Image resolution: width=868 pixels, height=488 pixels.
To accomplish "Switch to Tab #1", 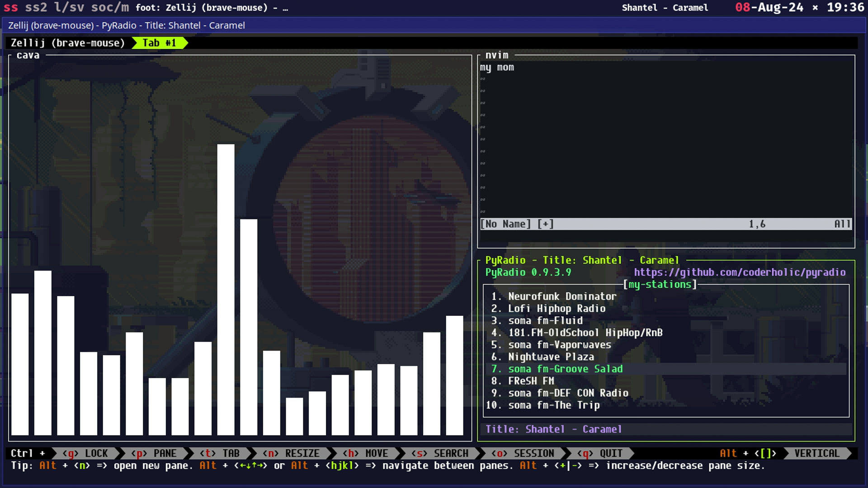I will coord(159,43).
